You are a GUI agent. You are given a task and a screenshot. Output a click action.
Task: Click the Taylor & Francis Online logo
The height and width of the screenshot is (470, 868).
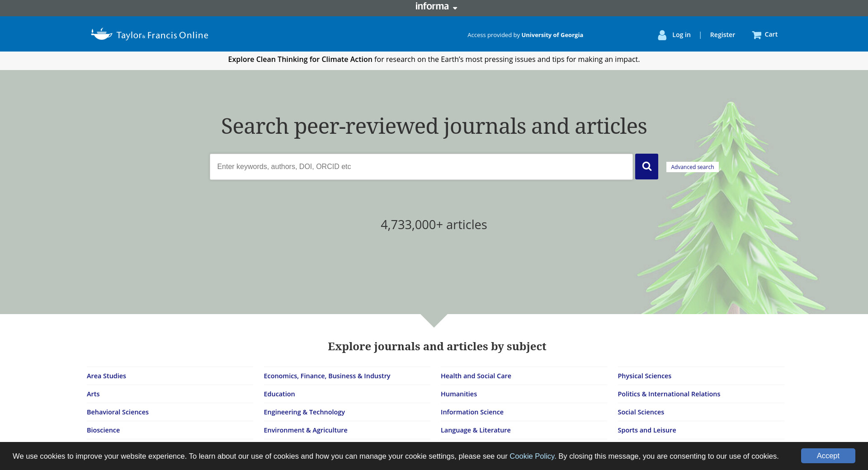coord(150,34)
